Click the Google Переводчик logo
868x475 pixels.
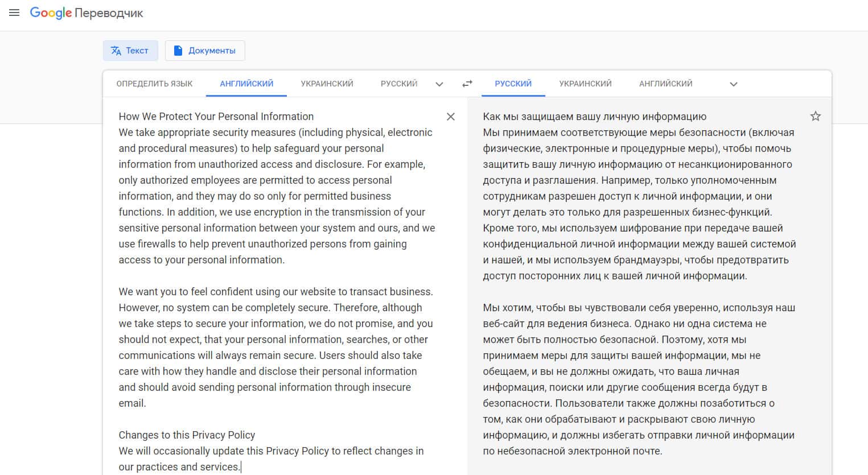pos(87,13)
